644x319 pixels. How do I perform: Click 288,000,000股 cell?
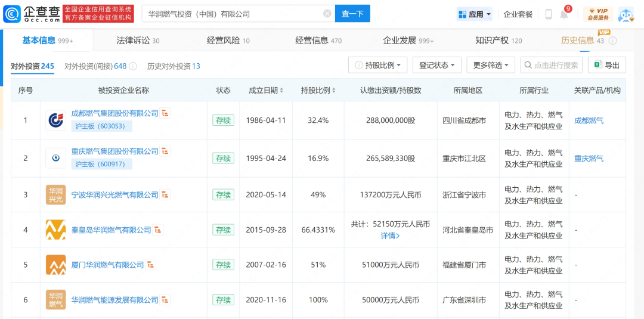click(390, 120)
